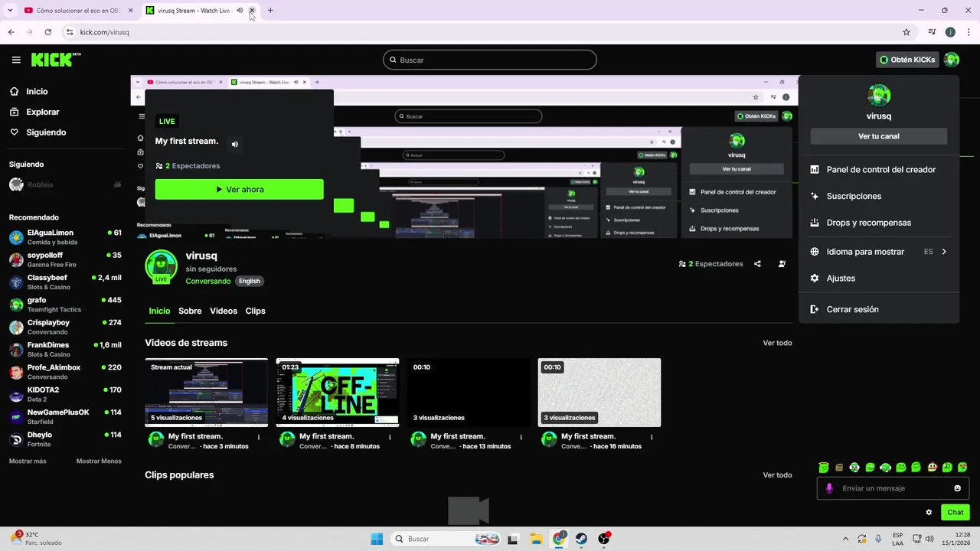Click the share icon beside Espectadores

pos(757,264)
